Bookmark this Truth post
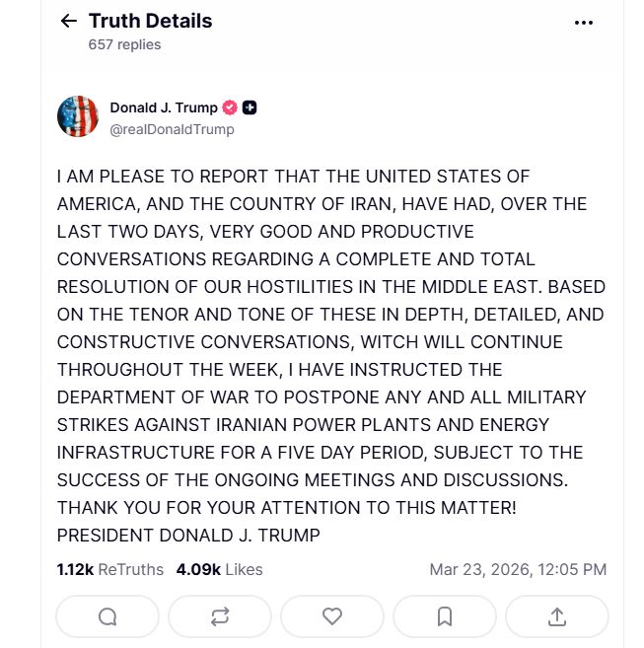This screenshot has height=648, width=644. click(445, 616)
